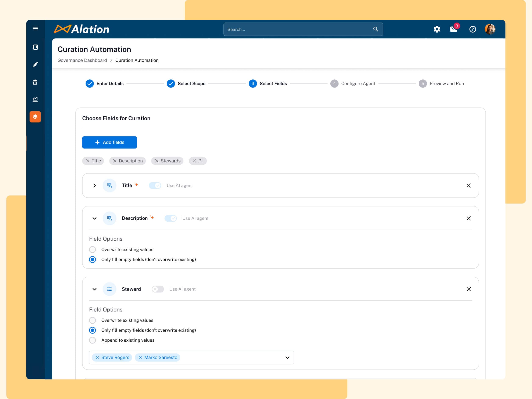Select the orange layers icon in sidebar
This screenshot has height=399, width=532.
(x=35, y=117)
